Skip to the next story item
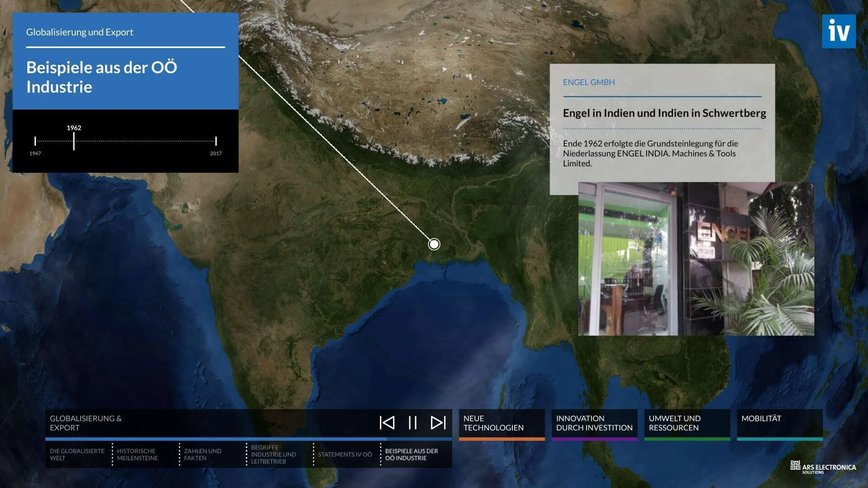 click(x=438, y=423)
